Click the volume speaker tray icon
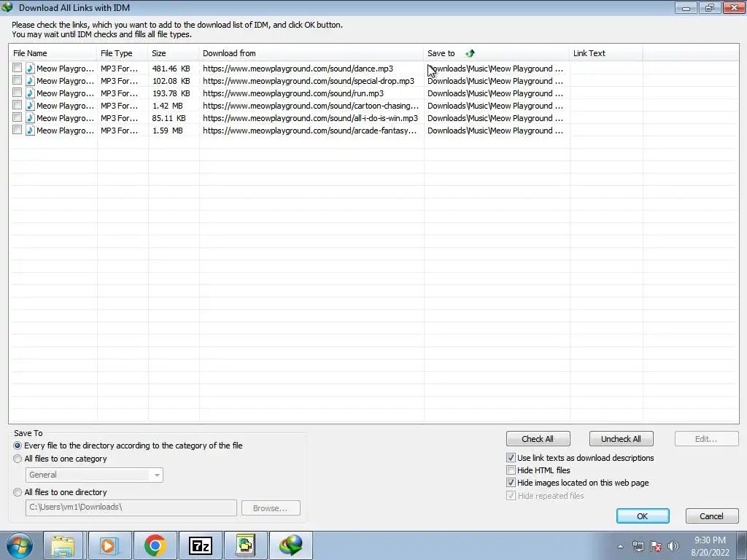 point(673,546)
